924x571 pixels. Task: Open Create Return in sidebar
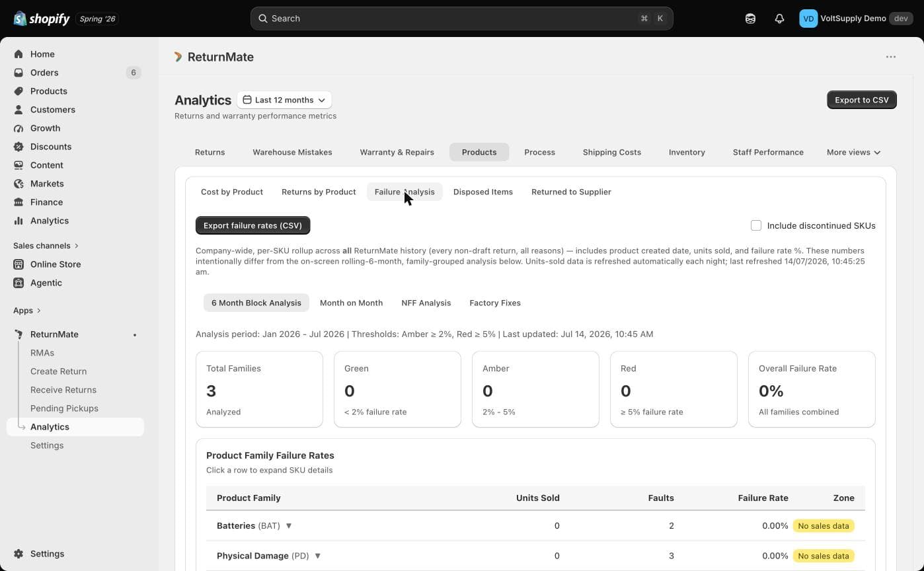tap(58, 371)
